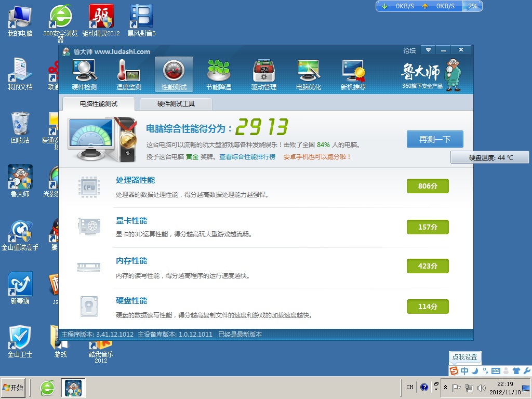532x399 pixels.
Task: Expand hidden tray icons with the up arrow
Action: click(445, 388)
